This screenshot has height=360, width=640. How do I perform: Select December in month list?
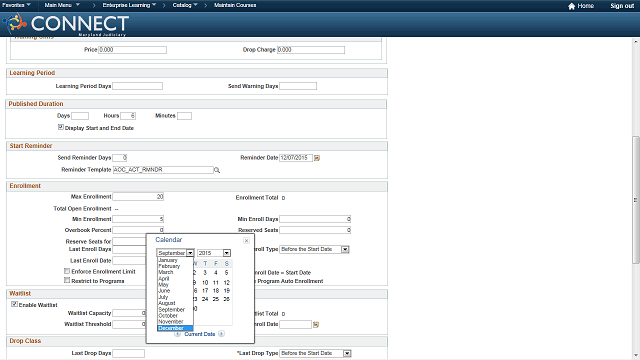[x=175, y=328]
